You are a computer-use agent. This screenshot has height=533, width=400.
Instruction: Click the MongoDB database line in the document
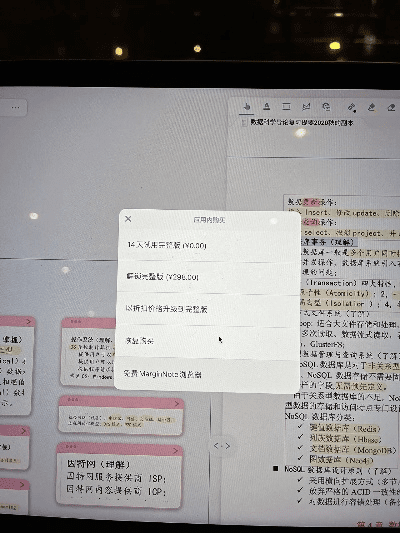click(x=352, y=449)
